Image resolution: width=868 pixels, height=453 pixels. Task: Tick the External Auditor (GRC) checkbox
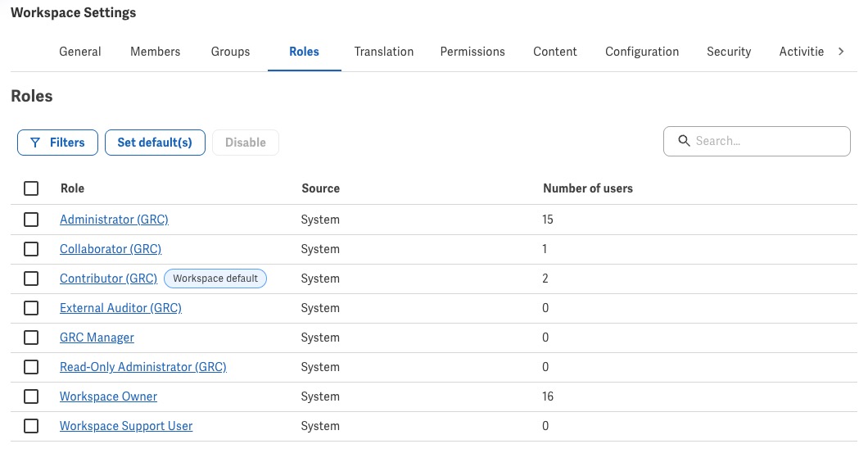pyautogui.click(x=31, y=308)
